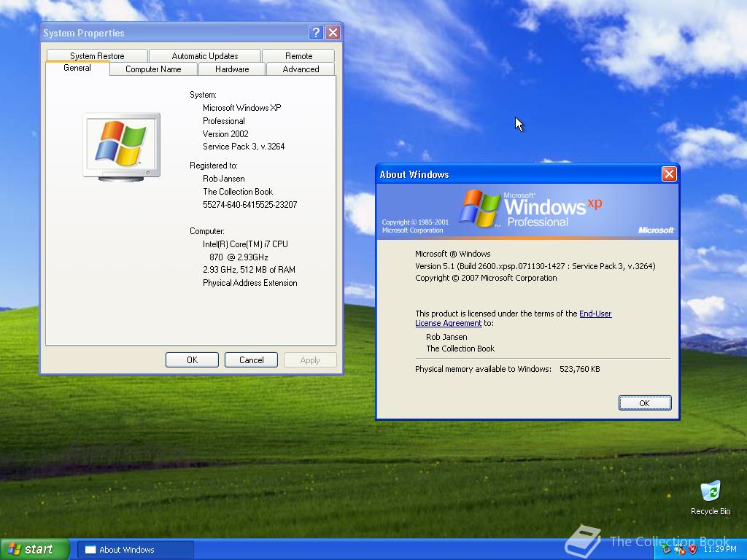Switch to the Hardware tab
The width and height of the screenshot is (747, 560).
(x=231, y=69)
